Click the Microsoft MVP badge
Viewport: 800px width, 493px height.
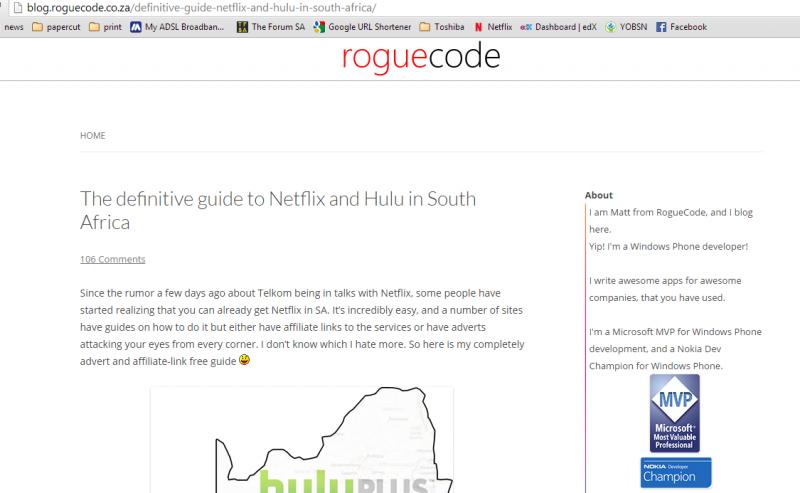674,413
